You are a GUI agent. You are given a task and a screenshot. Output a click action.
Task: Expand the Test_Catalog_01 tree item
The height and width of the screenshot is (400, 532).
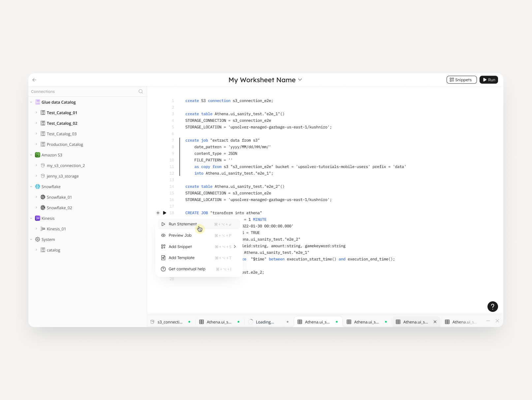click(36, 113)
